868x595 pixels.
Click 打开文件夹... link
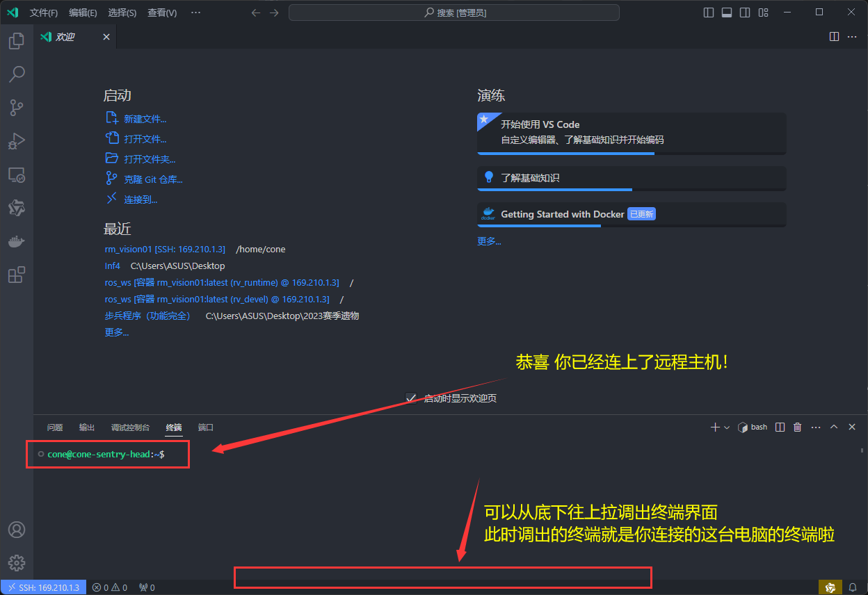coord(150,159)
